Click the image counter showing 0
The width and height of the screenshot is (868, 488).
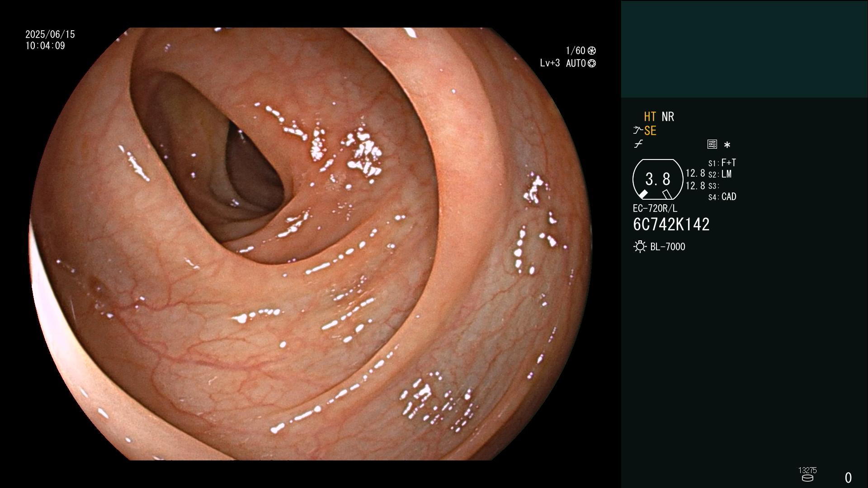(x=849, y=478)
